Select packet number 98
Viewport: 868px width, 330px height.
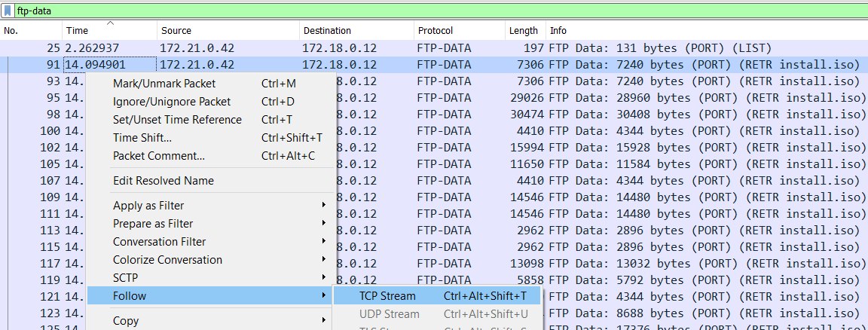pos(53,115)
